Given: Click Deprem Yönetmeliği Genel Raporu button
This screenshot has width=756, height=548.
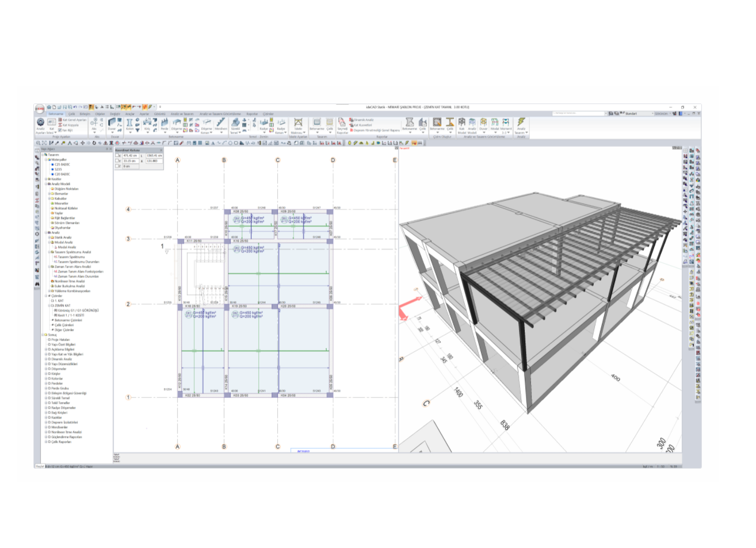Looking at the screenshot, I should (x=375, y=130).
